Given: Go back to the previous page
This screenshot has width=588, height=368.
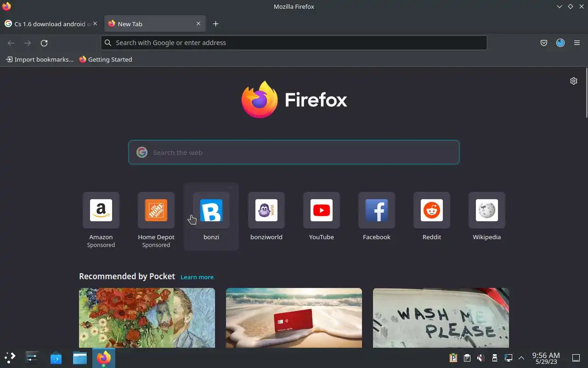Looking at the screenshot, I should pyautogui.click(x=11, y=43).
